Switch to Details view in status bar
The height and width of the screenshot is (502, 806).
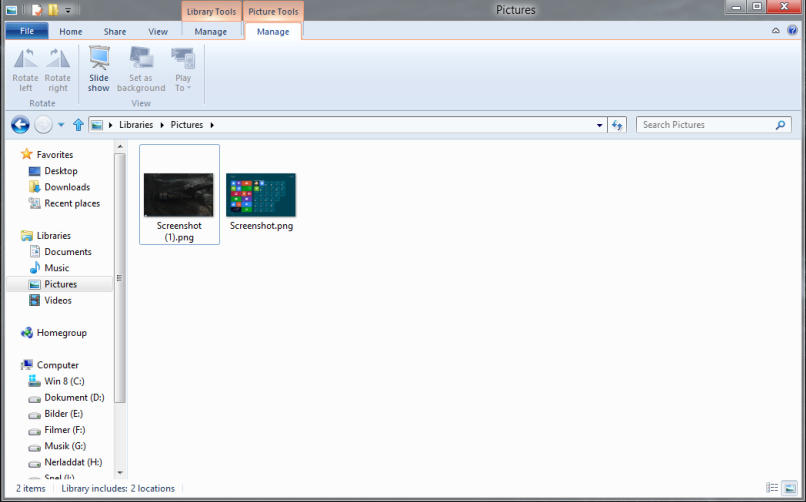[772, 488]
